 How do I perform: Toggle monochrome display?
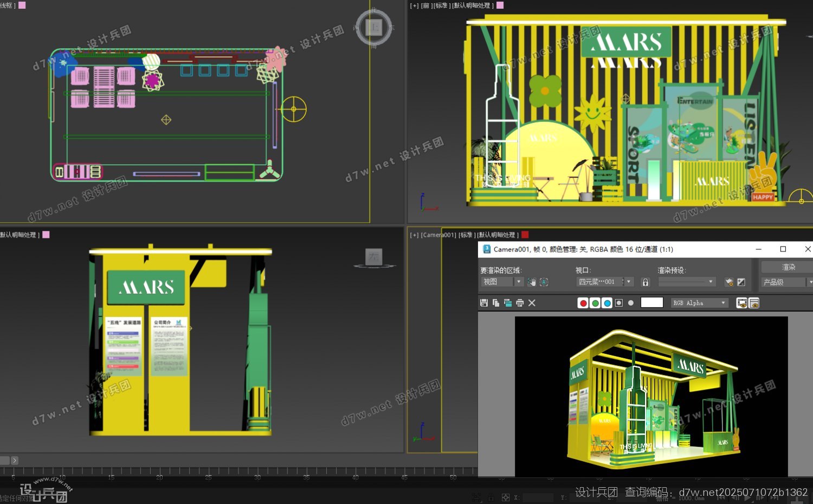coord(631,303)
